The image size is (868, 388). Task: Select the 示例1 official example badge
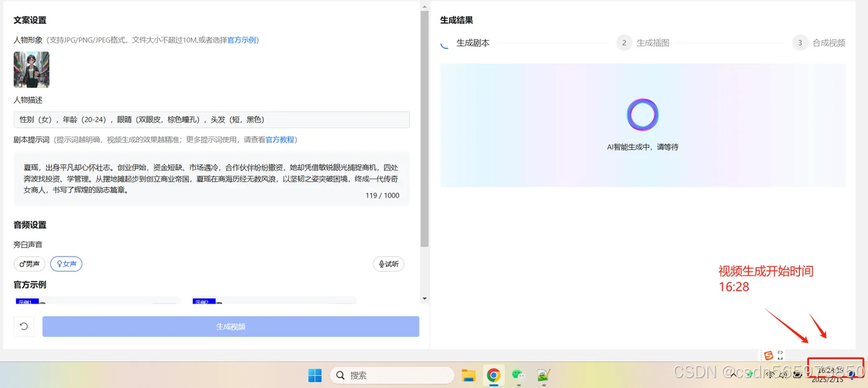pyautogui.click(x=27, y=302)
